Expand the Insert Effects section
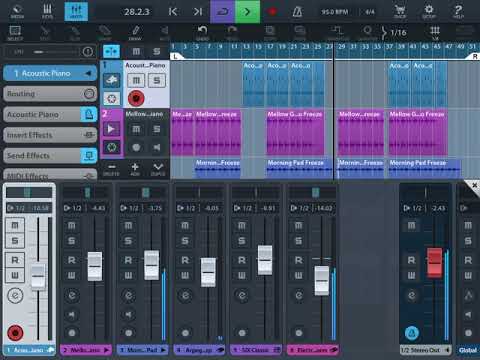 click(x=50, y=135)
